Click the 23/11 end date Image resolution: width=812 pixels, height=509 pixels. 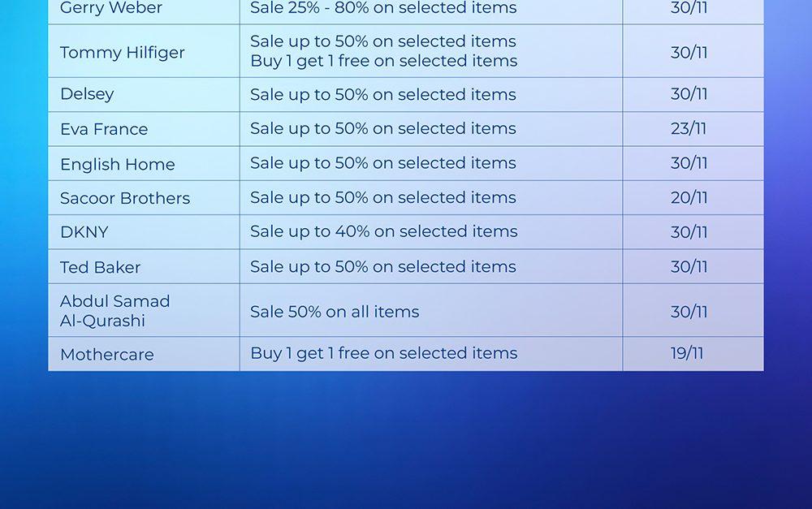(689, 129)
